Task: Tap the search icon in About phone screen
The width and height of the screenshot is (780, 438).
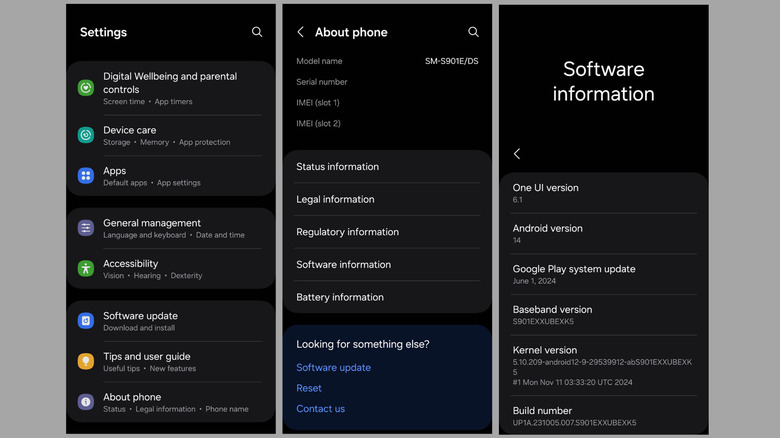Action: coord(473,32)
